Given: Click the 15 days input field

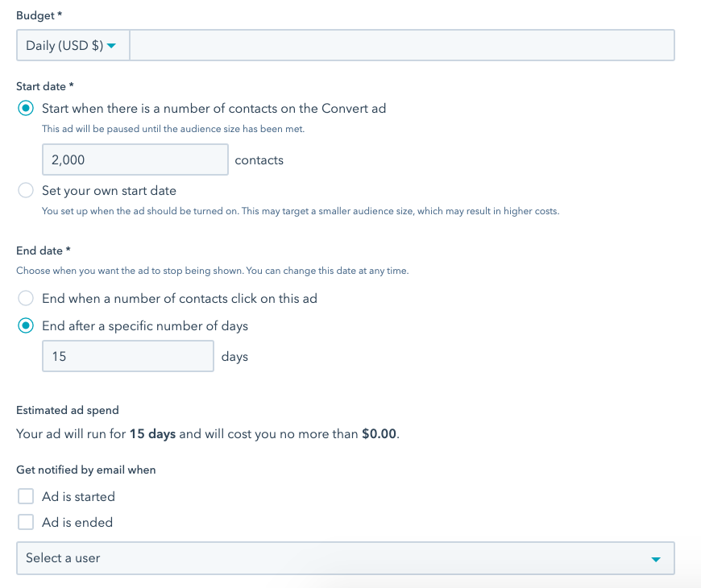Looking at the screenshot, I should pos(128,356).
